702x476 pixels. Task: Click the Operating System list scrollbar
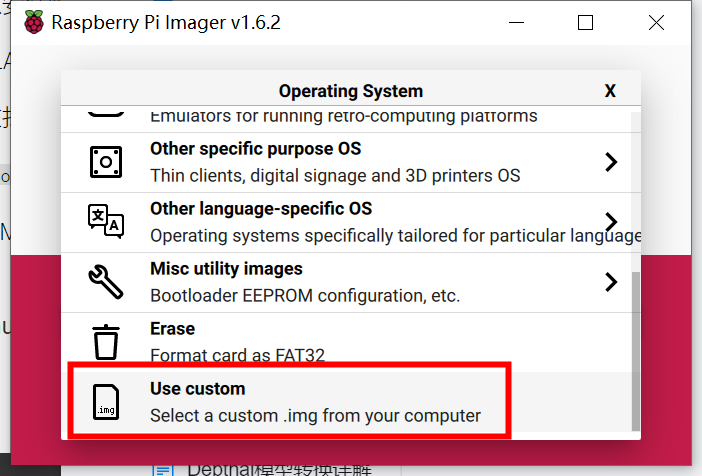[x=635, y=348]
